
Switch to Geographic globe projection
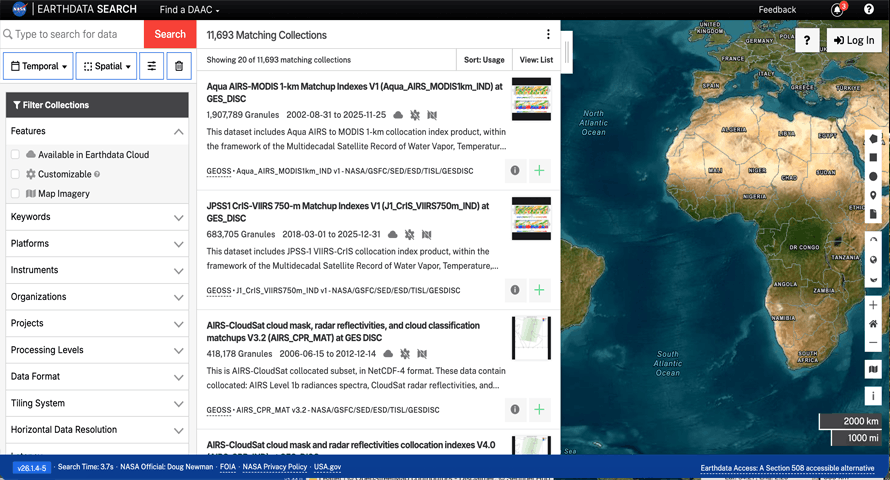(873, 260)
